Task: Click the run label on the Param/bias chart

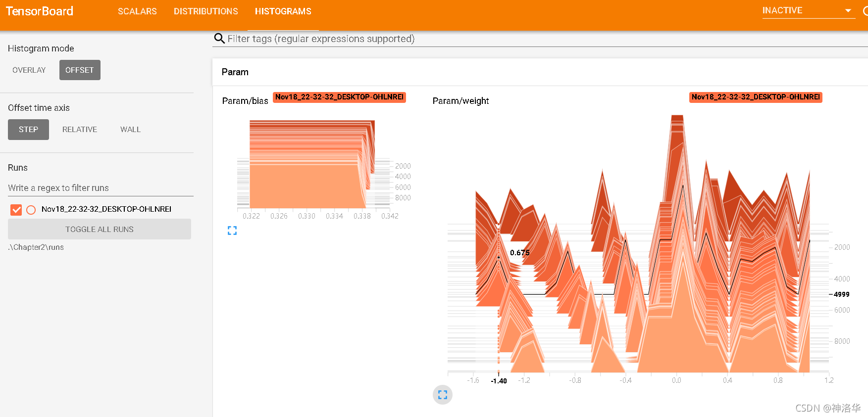Action: click(340, 97)
